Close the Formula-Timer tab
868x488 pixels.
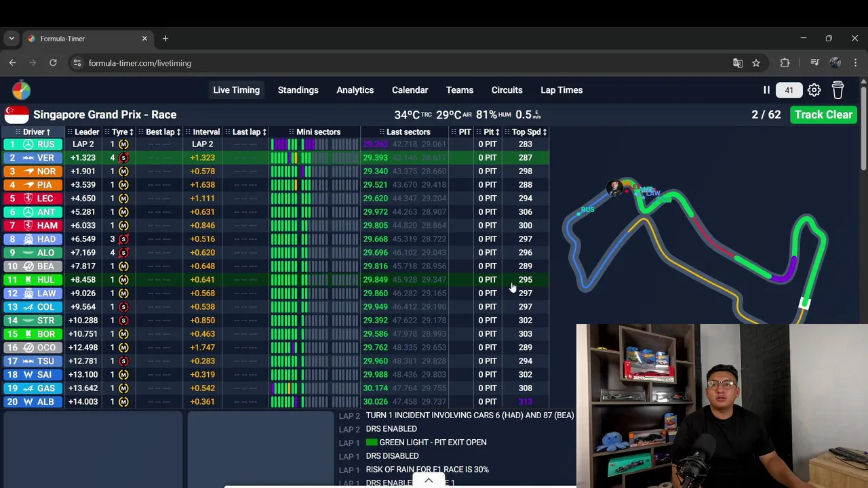point(144,39)
